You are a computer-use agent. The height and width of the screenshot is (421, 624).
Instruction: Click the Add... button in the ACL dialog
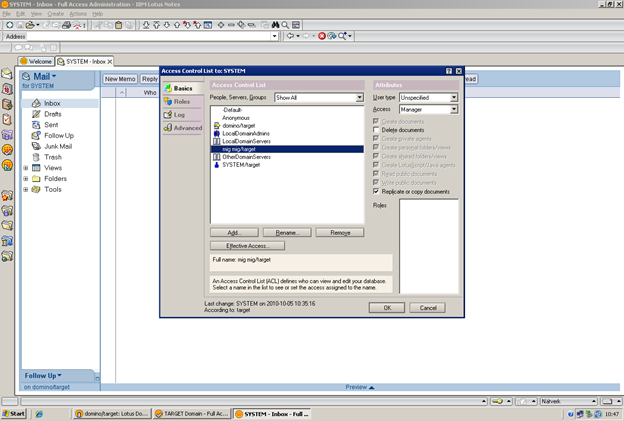tap(234, 233)
